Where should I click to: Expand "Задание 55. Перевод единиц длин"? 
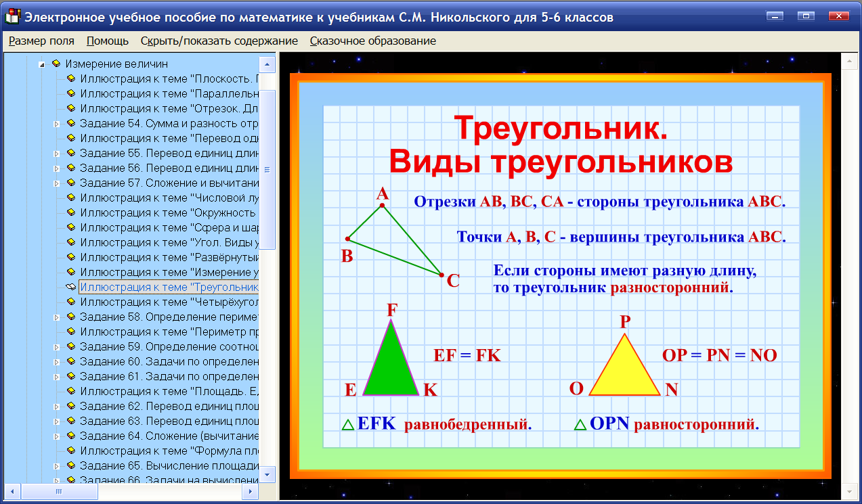[x=58, y=152]
